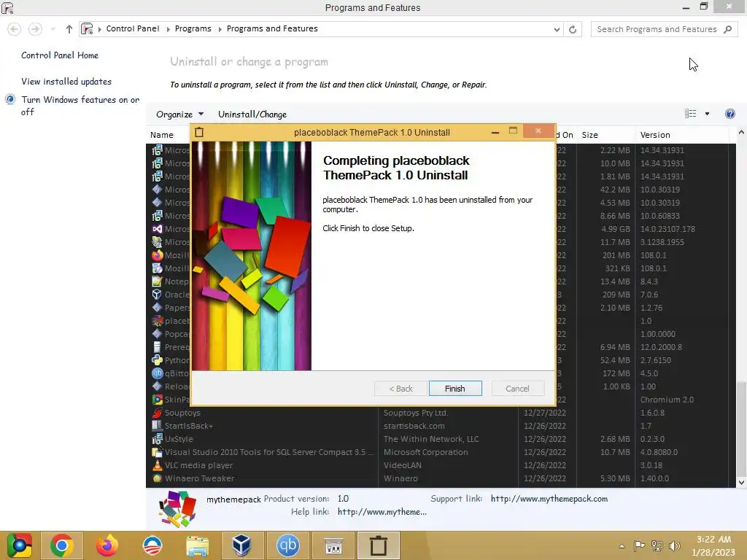Expand the address bar history dropdown
747x560 pixels.
click(557, 29)
